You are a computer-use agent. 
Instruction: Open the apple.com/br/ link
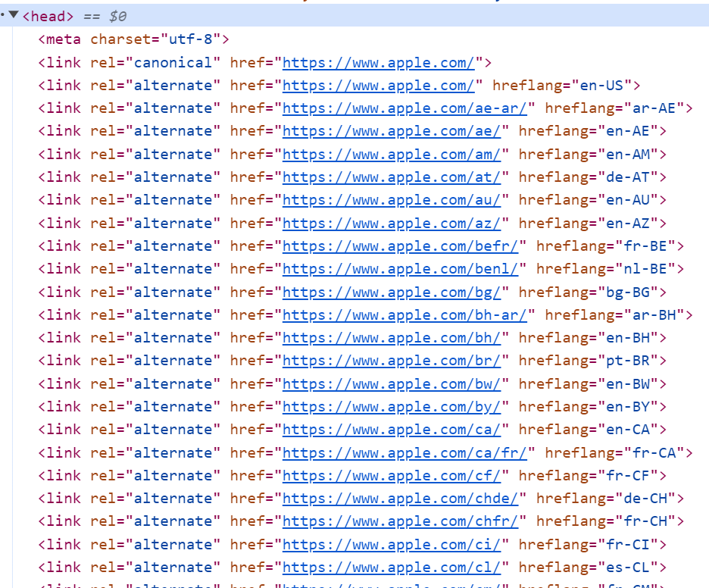pos(392,361)
